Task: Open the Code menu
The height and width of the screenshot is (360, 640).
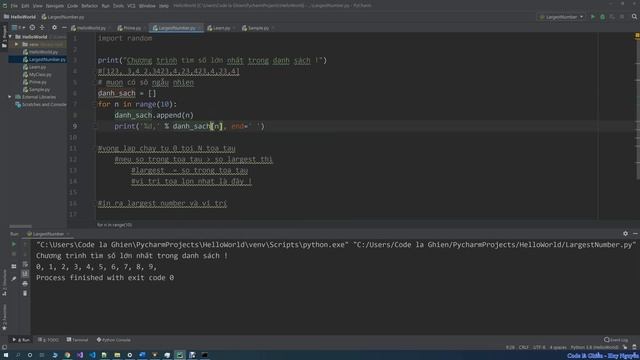Action: (x=72, y=6)
